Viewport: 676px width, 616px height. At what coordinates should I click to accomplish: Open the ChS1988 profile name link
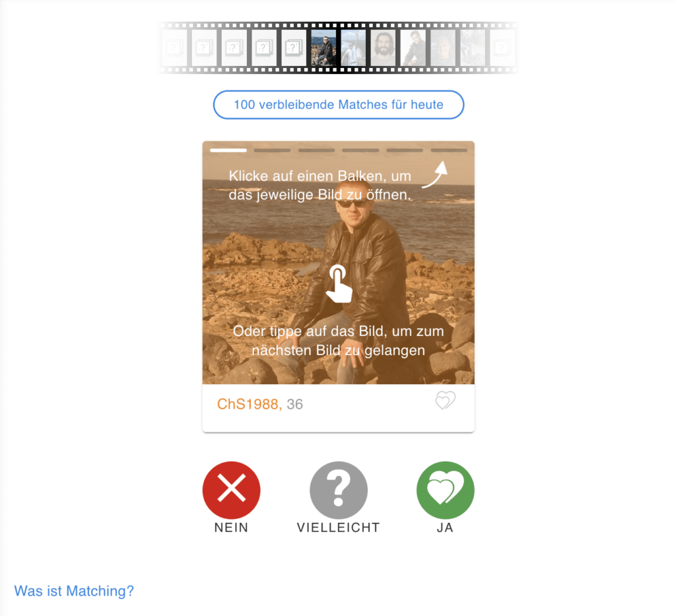click(x=249, y=404)
